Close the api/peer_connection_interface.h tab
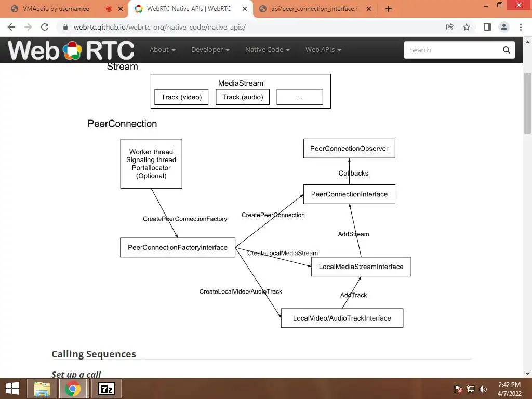The image size is (532, 399). pos(369,9)
